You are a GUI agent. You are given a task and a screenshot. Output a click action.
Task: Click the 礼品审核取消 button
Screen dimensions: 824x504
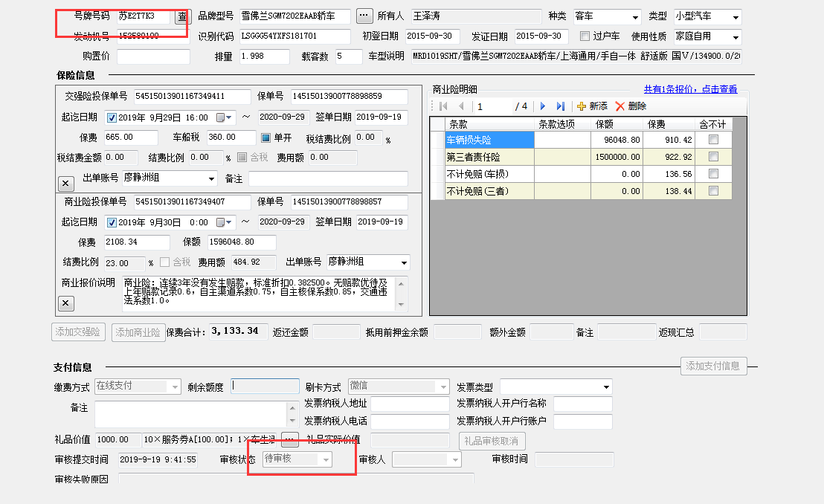point(492,441)
